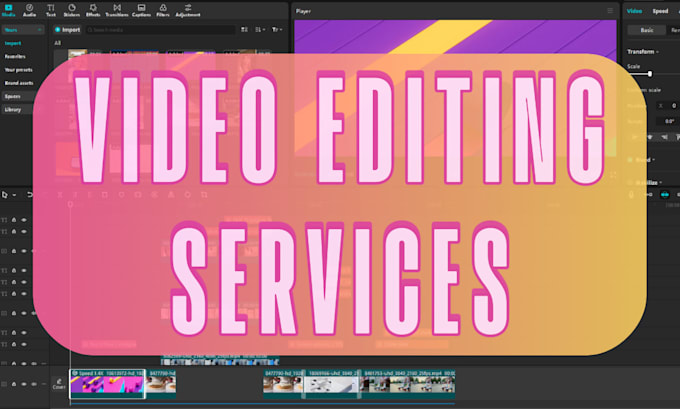Click the Scale label in Transform

click(x=633, y=66)
